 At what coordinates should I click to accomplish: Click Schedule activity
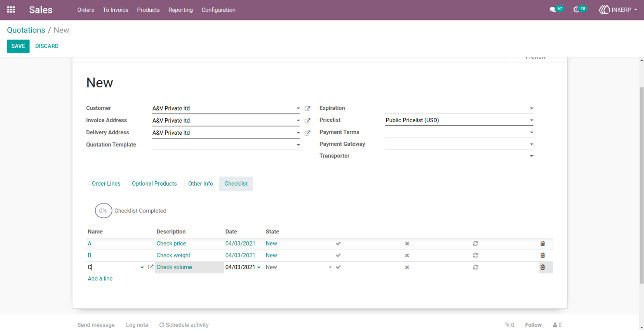point(184,325)
